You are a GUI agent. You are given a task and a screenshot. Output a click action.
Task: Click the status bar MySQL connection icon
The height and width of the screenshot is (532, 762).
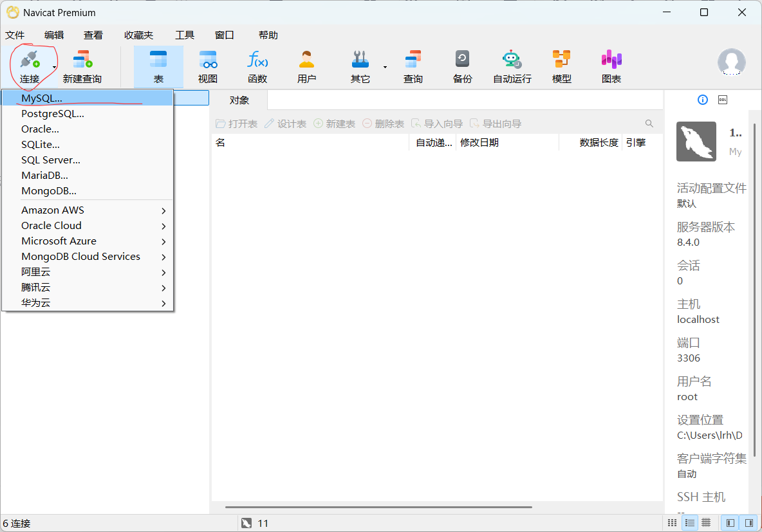pyautogui.click(x=246, y=523)
